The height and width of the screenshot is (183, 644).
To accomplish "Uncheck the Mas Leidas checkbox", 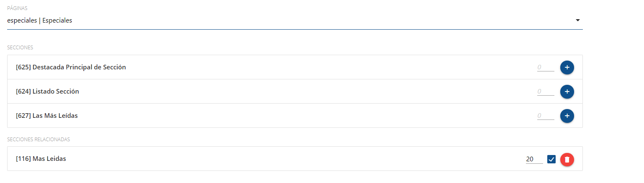I will click(551, 159).
